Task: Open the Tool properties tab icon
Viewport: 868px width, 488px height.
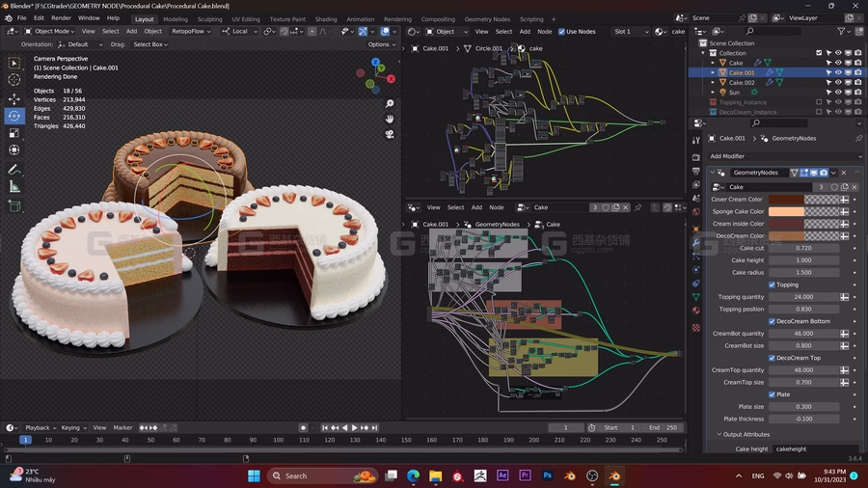Action: coord(696,141)
